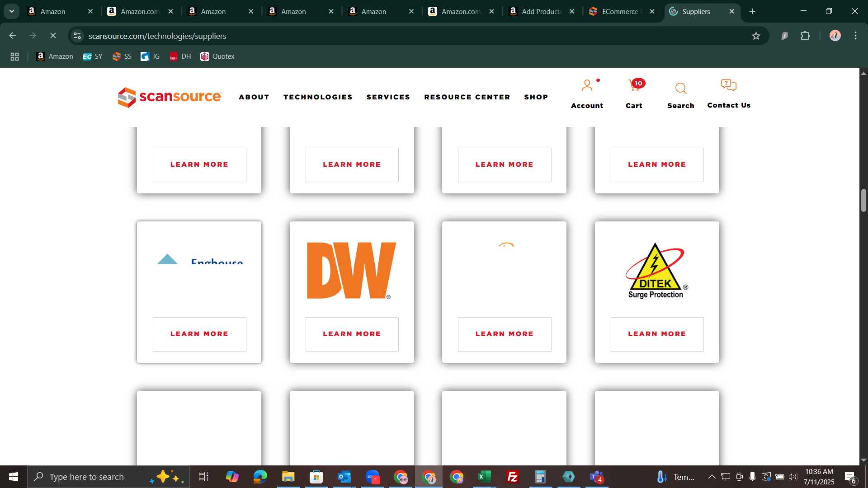Open the TECHNOLOGIES menu
Viewport: 868px width, 488px height.
pos(318,97)
